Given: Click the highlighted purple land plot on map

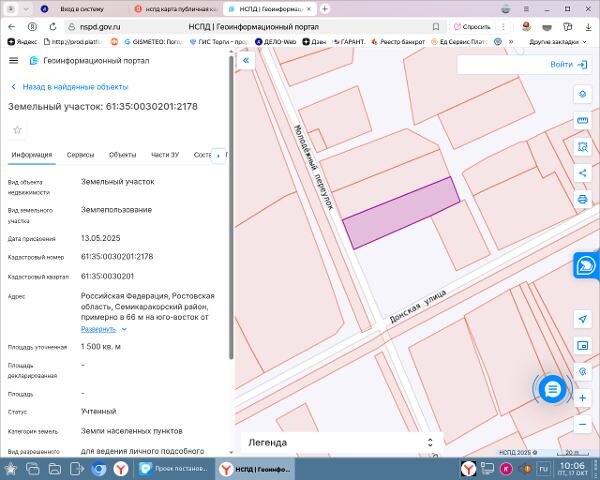Looking at the screenshot, I should 401,213.
